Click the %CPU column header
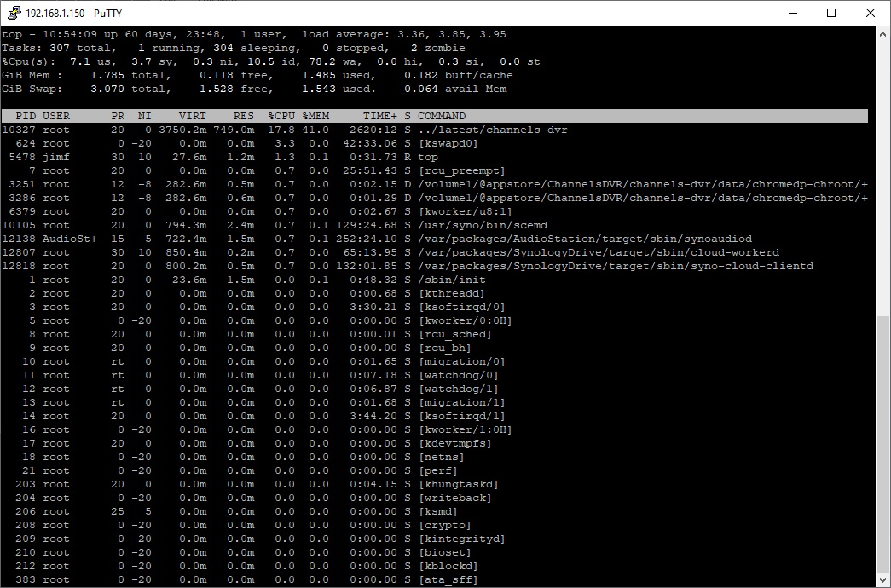891x588 pixels. 281,116
